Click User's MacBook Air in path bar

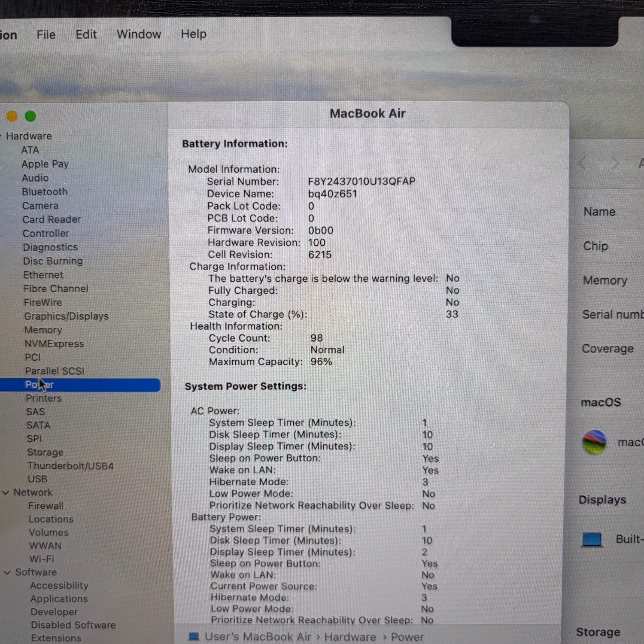(258, 637)
